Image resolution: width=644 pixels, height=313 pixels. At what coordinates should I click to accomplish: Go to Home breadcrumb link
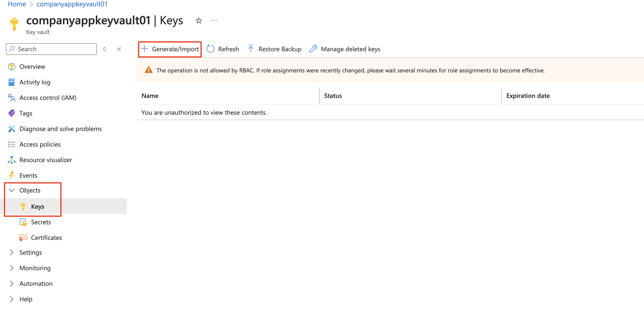pyautogui.click(x=17, y=4)
